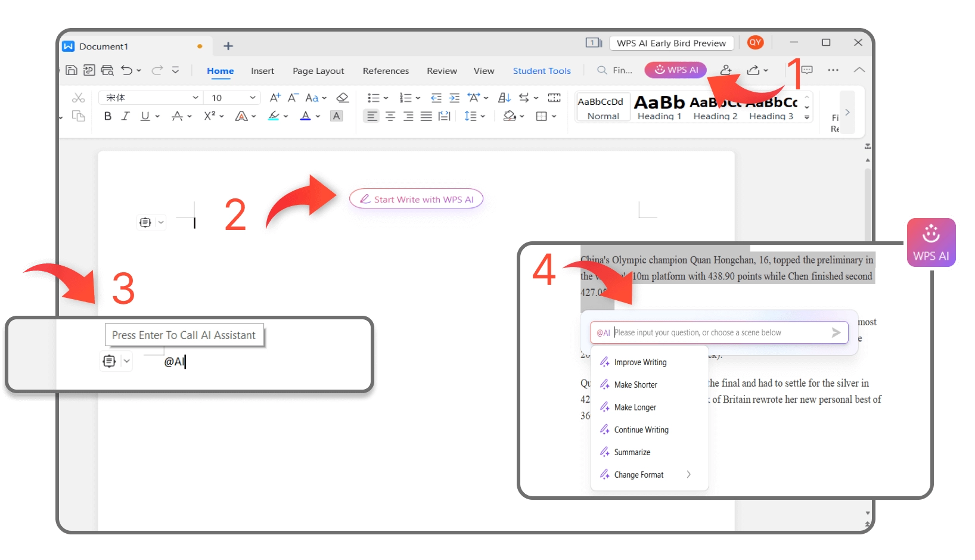Expand borders dropdown arrow
975x560 pixels.
(x=554, y=117)
